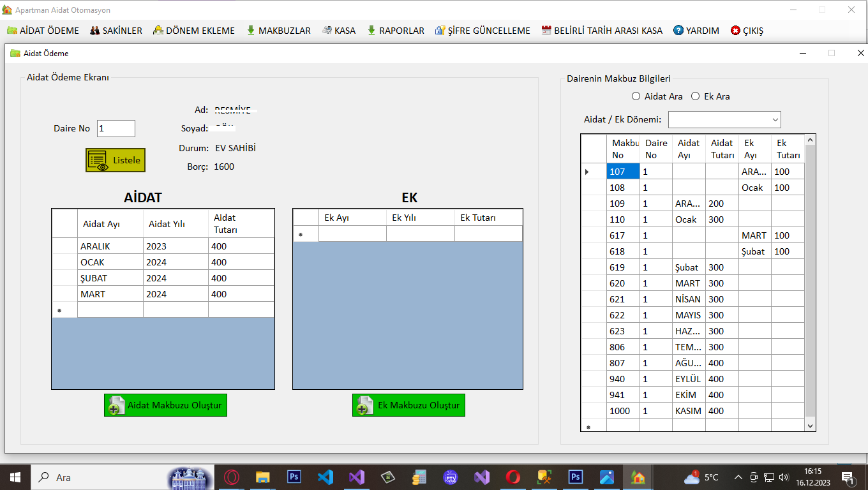
Task: Click the DÖNEM EKLEME icon
Action: (x=158, y=31)
